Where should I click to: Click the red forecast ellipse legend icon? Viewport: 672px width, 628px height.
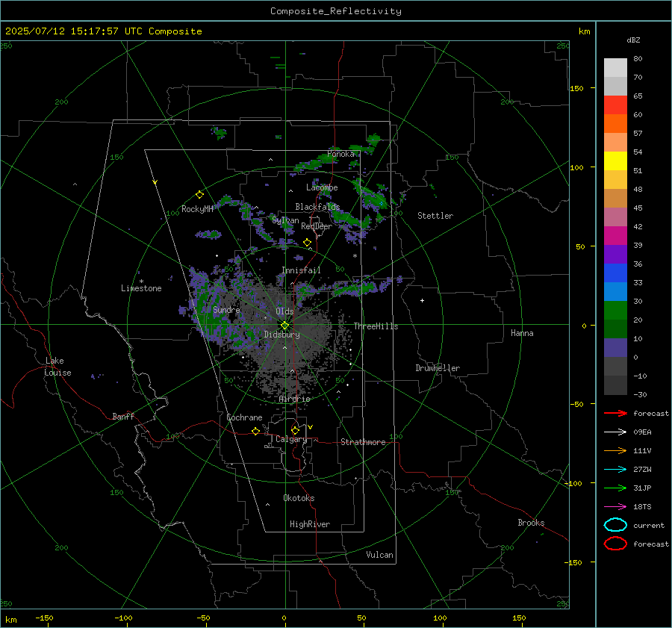pos(615,544)
